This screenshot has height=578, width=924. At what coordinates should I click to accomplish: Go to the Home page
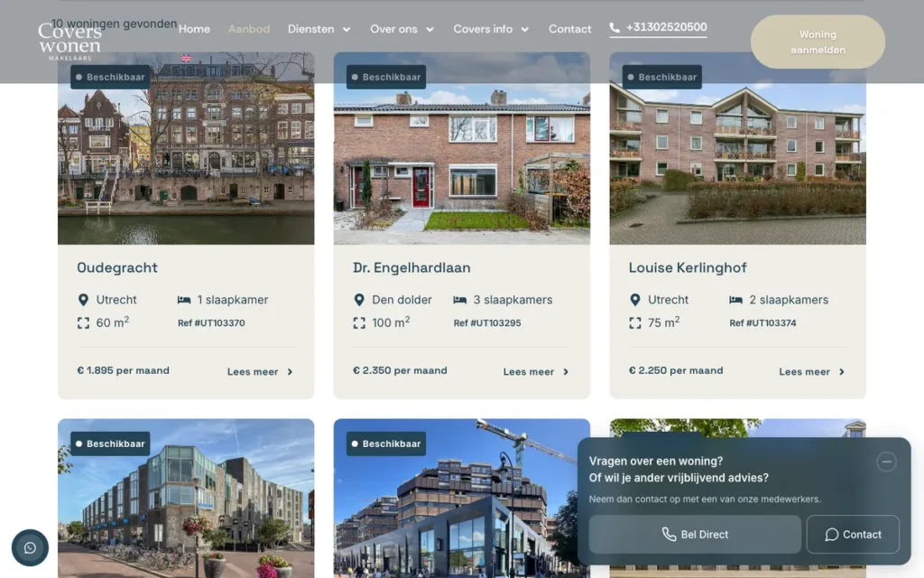coord(195,29)
